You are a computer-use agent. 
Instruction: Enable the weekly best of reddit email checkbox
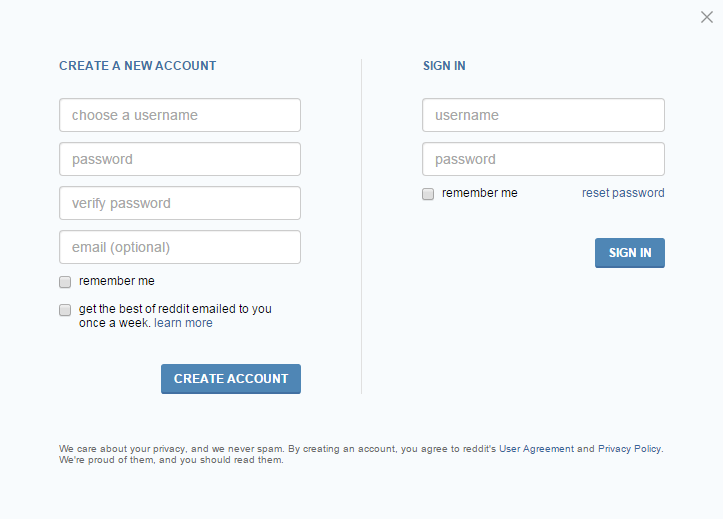[65, 310]
